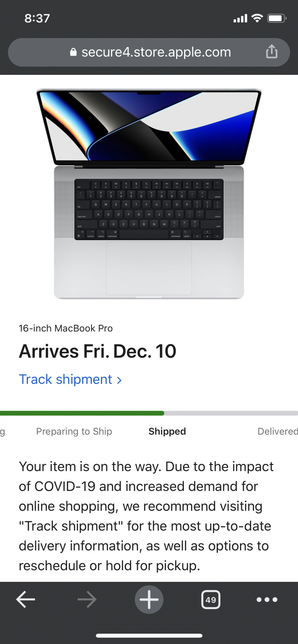
Task: Open the tab switcher showing 49 tabs
Action: 211,600
